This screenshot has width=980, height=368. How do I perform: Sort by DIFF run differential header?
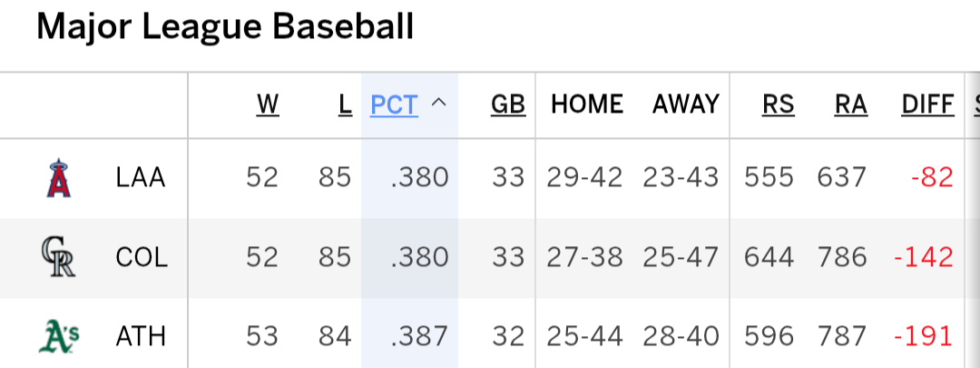click(x=927, y=104)
